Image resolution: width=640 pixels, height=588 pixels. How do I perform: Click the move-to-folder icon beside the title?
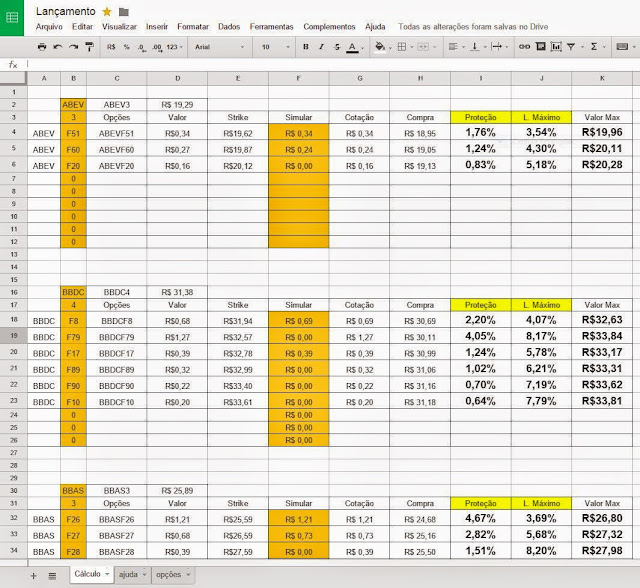[124, 12]
